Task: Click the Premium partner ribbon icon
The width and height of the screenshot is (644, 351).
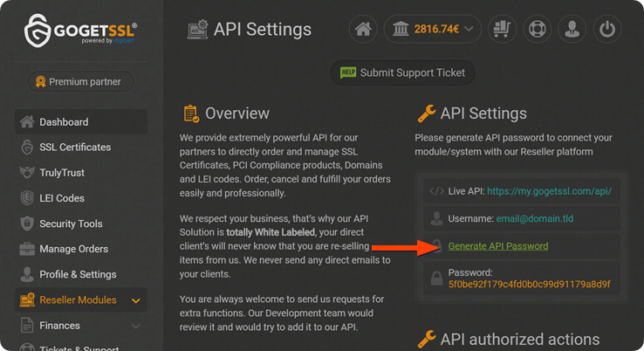Action: coord(40,81)
